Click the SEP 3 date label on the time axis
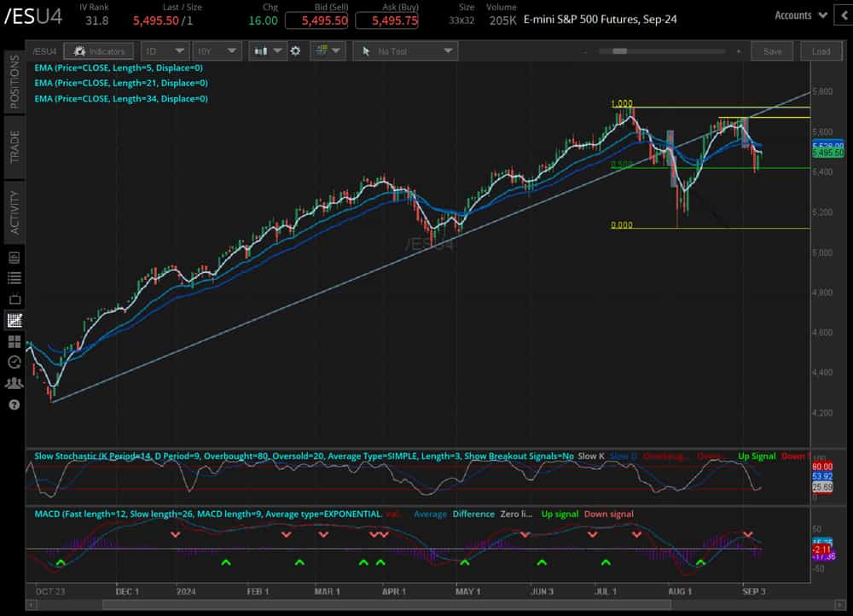 pos(754,591)
